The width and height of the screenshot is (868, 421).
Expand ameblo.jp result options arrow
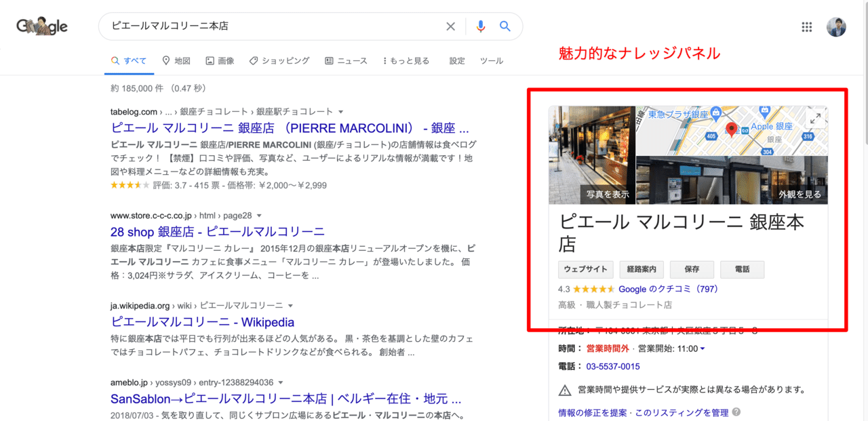click(x=280, y=382)
